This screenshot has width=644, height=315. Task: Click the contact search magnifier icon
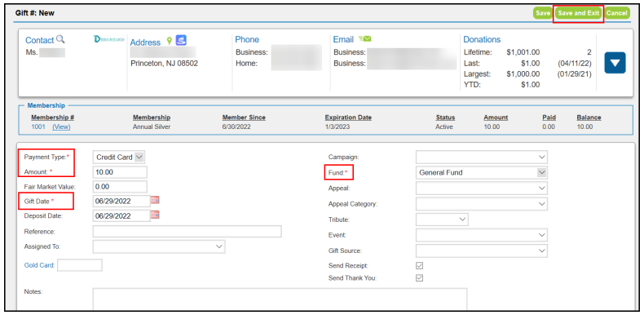[60, 39]
